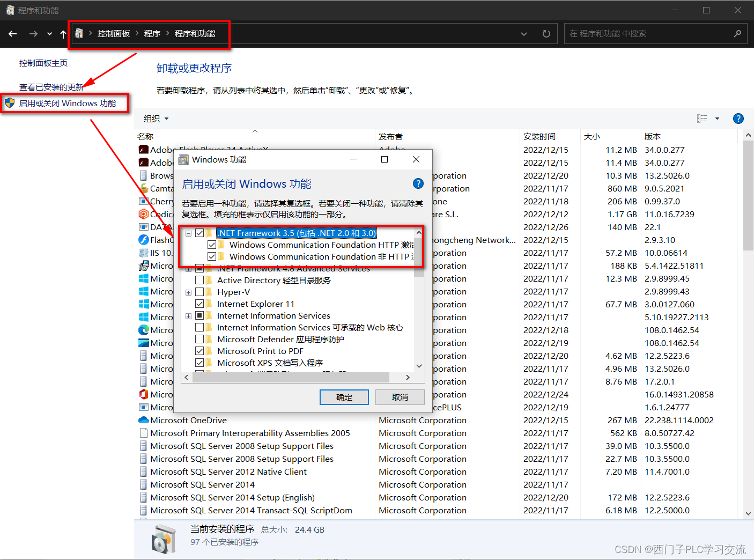Expand chevron after 控制面板 in breadcrumb
The image size is (754, 560).
tap(137, 33)
